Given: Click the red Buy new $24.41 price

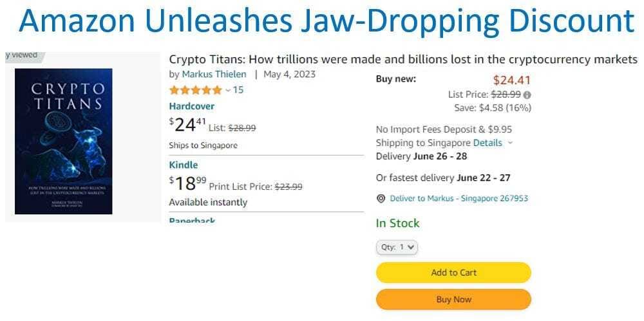Looking at the screenshot, I should pos(511,80).
